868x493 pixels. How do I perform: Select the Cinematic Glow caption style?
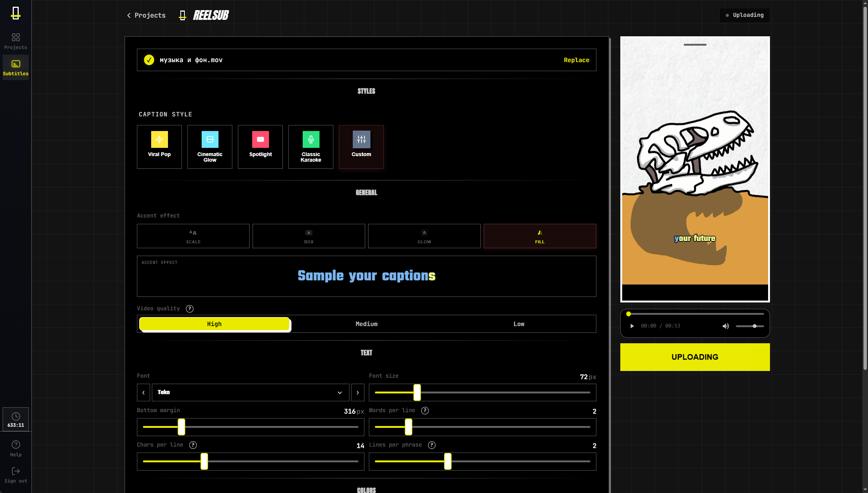pyautogui.click(x=210, y=147)
